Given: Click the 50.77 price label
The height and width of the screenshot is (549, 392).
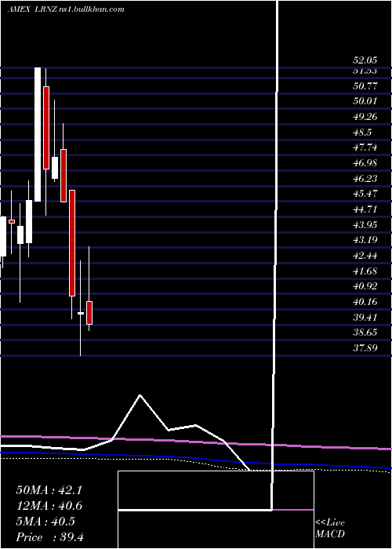Looking at the screenshot, I should click(x=365, y=85).
